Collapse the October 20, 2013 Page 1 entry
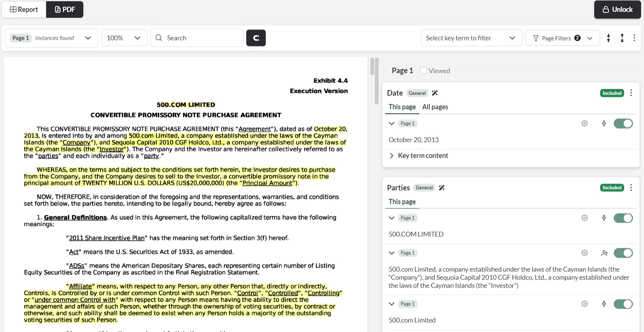 [x=391, y=124]
